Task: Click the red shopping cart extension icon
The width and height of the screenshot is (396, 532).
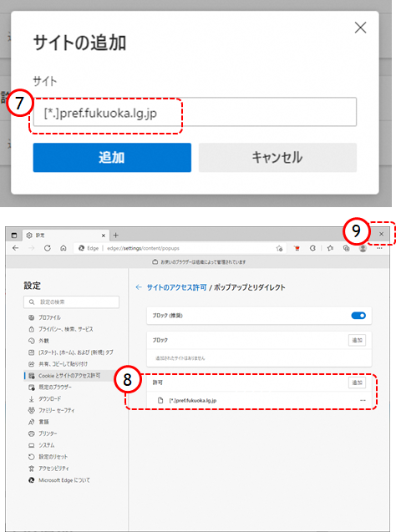Action: [x=297, y=248]
